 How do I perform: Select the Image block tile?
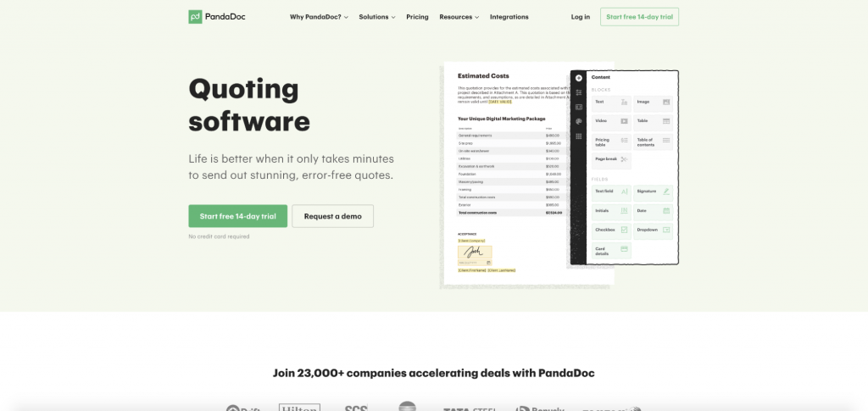654,103
